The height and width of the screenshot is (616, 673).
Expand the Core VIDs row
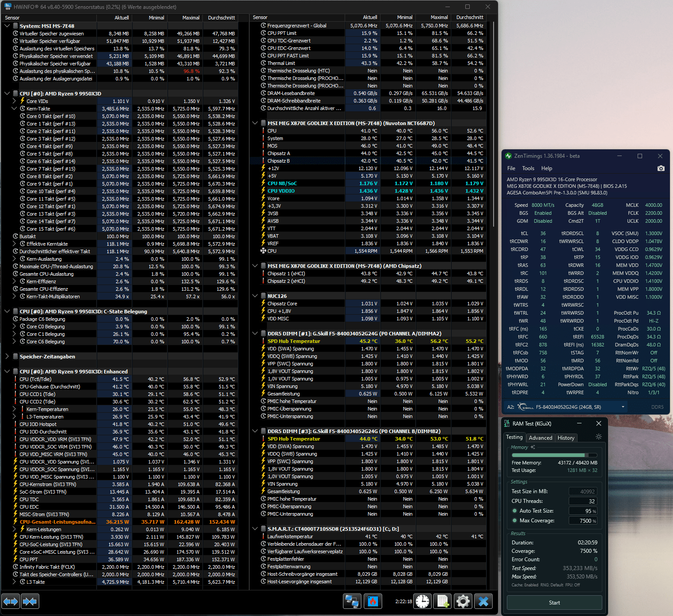[x=14, y=101]
